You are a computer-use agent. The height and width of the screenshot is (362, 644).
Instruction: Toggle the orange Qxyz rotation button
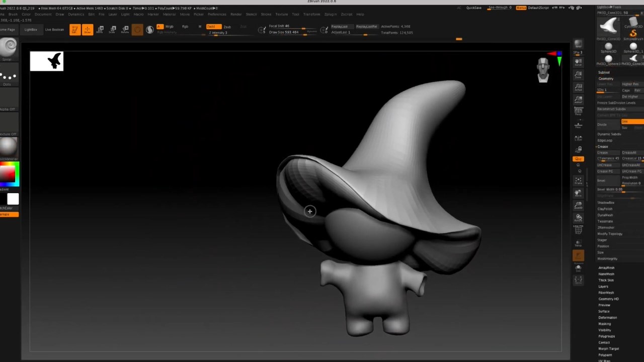[578, 159]
